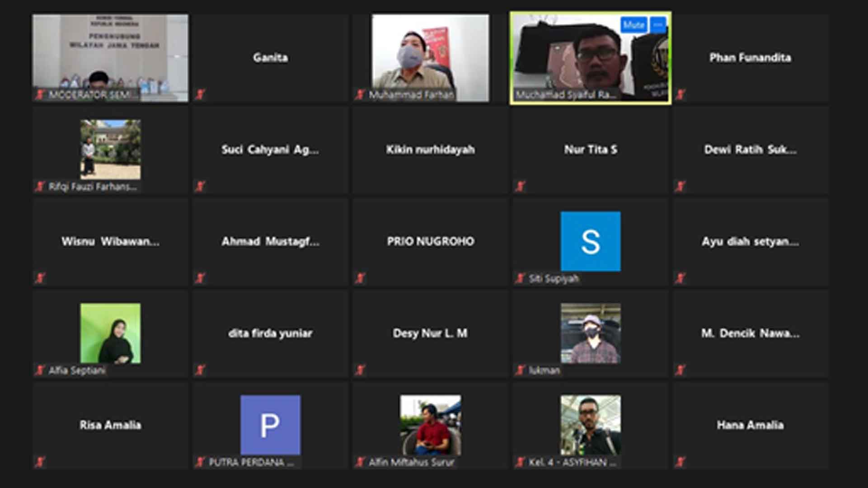Select the Muchamad Syaiful Ra... name label
The width and height of the screenshot is (868, 488).
(566, 95)
